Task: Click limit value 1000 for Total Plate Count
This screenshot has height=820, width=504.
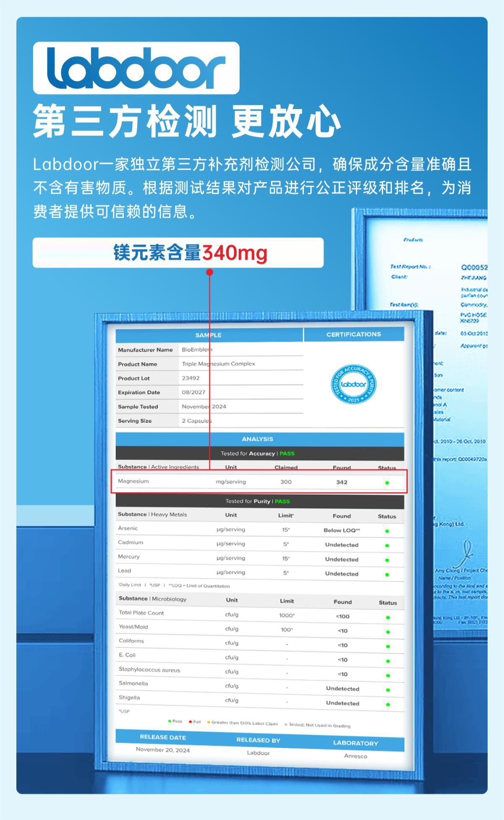Action: coord(287,616)
